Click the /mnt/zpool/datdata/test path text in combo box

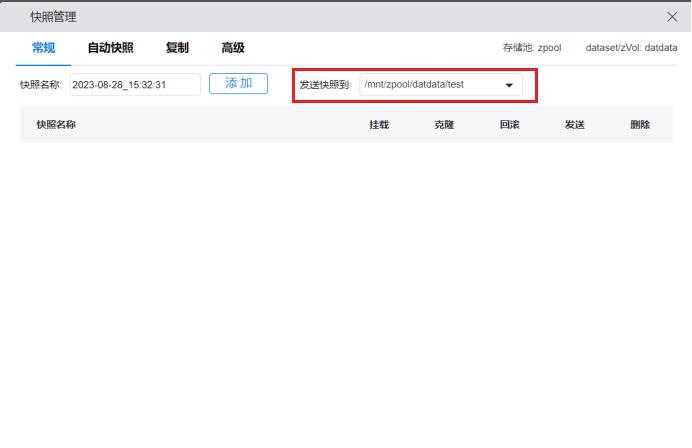coord(414,85)
